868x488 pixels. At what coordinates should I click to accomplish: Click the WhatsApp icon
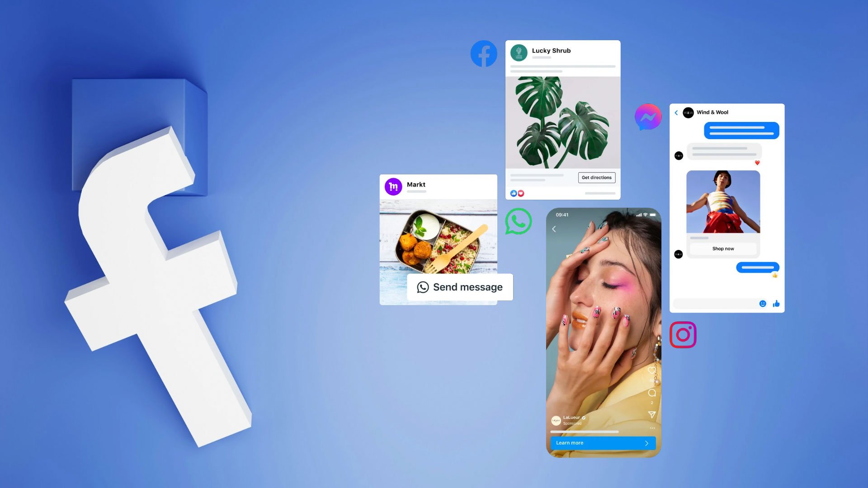point(518,222)
